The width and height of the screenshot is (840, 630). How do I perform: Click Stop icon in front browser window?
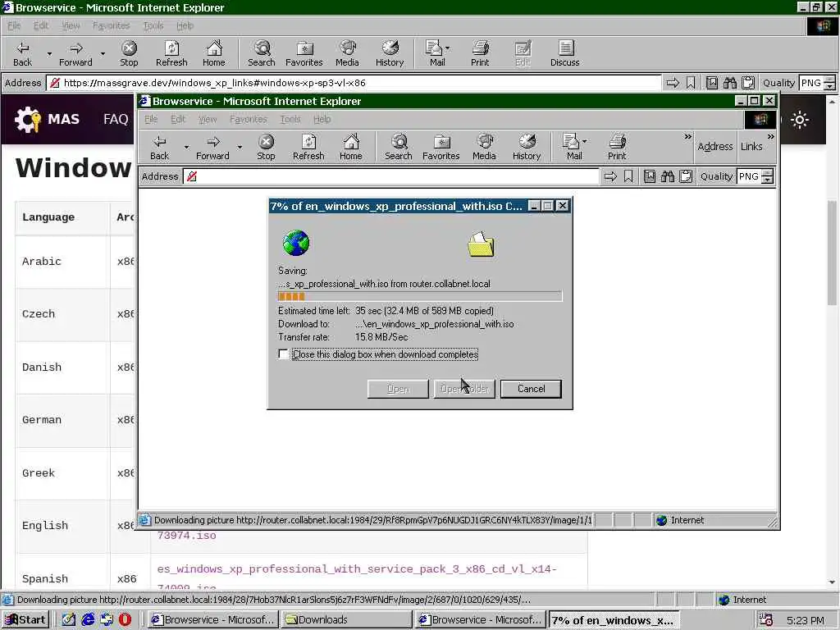point(266,148)
